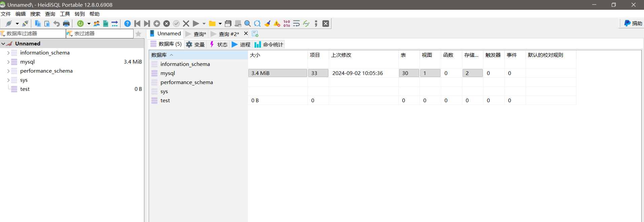Select the 状态 sub-tab

coord(218,44)
